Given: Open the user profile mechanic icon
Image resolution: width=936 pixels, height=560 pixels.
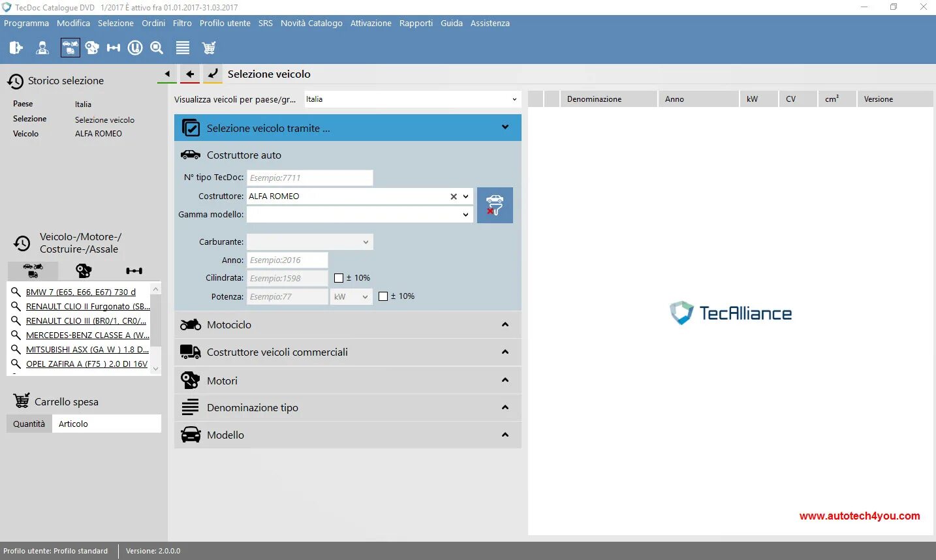Looking at the screenshot, I should 42,48.
